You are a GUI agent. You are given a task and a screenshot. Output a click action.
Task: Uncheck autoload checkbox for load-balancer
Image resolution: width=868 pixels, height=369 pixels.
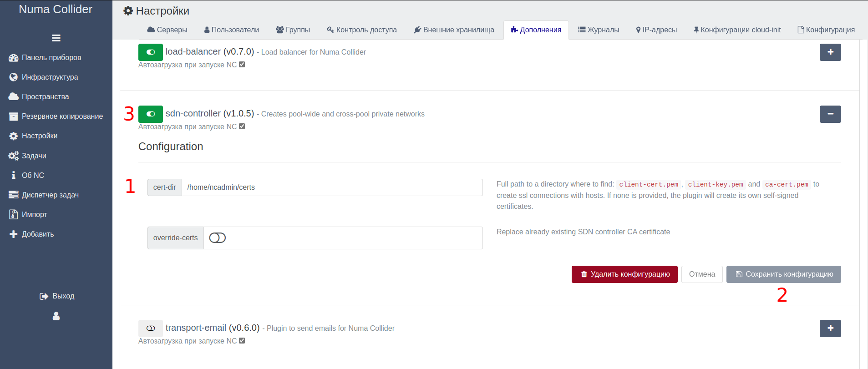coord(242,65)
